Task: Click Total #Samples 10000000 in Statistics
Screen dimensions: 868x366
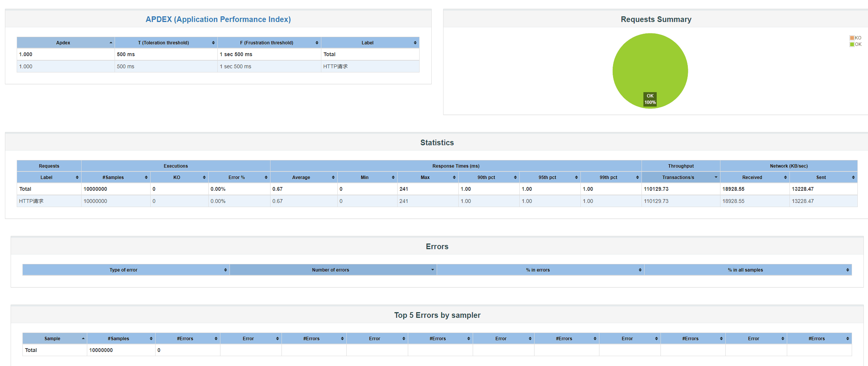Action: click(x=95, y=189)
